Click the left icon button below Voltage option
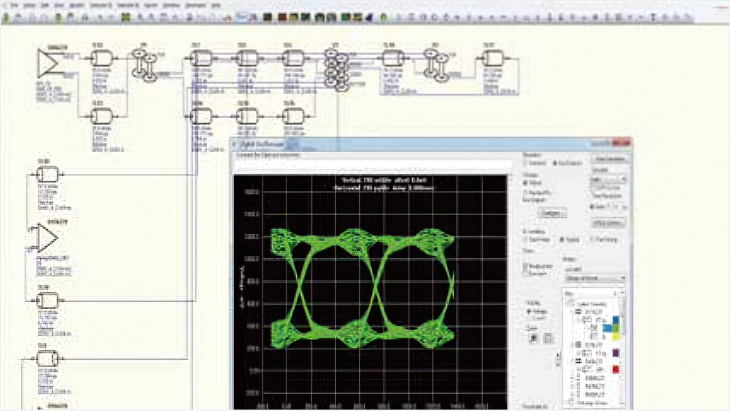Screen dimensions: 730x411 (531, 338)
